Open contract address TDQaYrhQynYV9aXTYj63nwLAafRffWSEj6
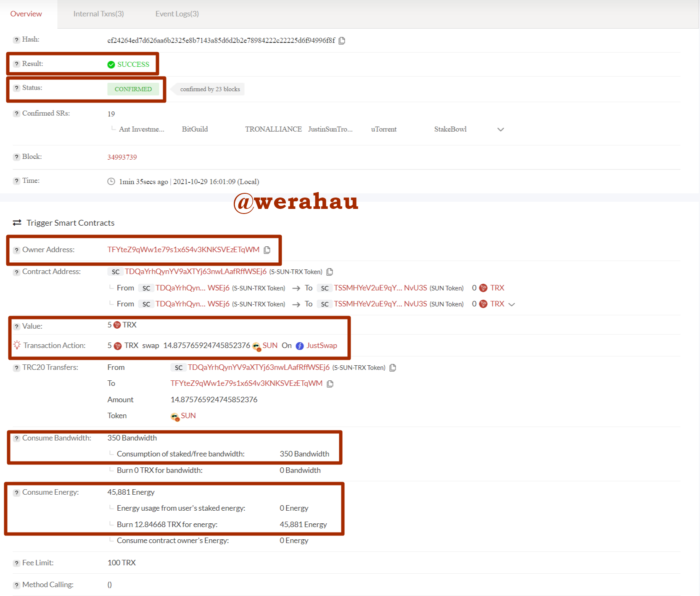This screenshot has width=700, height=596. click(x=195, y=272)
